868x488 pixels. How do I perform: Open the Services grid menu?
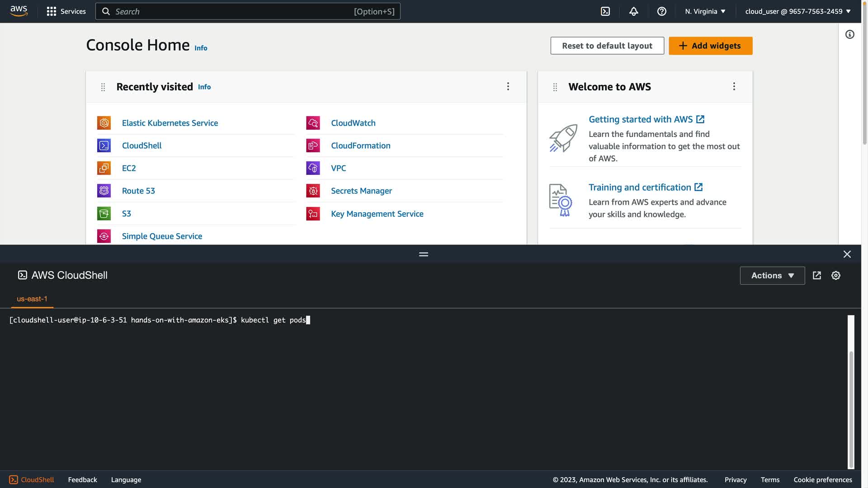pyautogui.click(x=66, y=11)
